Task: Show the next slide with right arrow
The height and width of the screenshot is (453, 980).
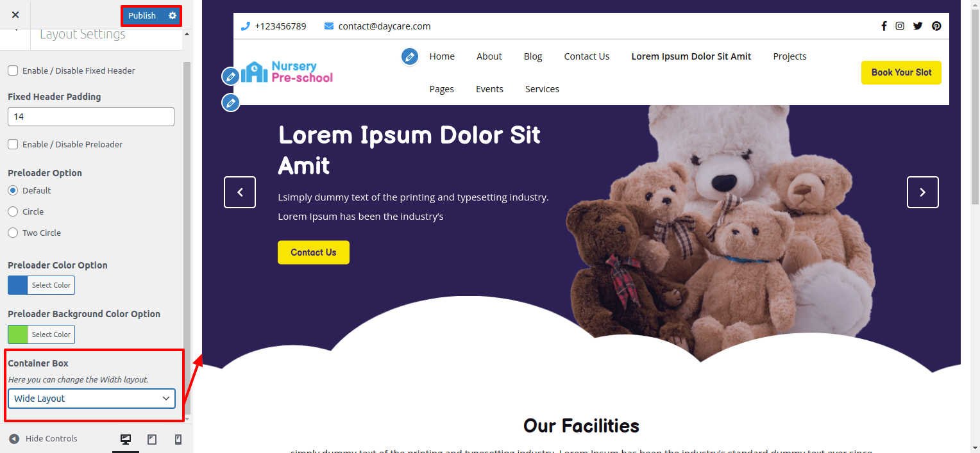Action: (922, 192)
